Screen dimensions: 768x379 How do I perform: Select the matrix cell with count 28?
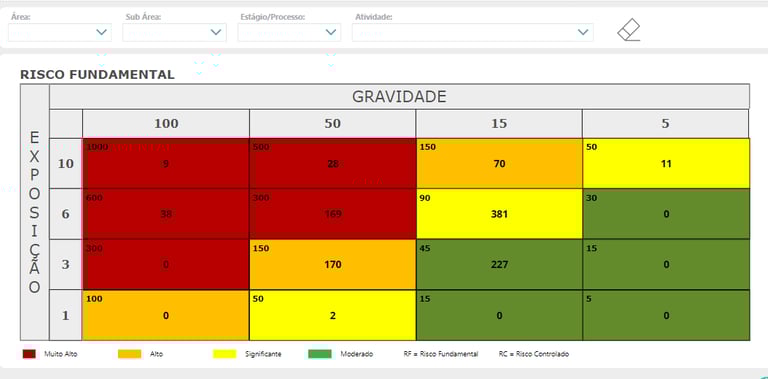point(333,164)
